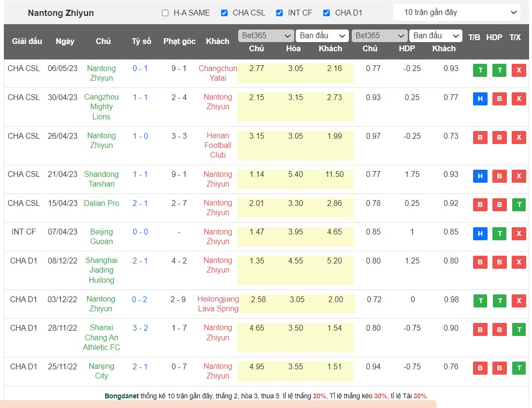Open the 0 - 1 score link for 06/05/23
Screen dimensions: 532x408
tap(140, 69)
